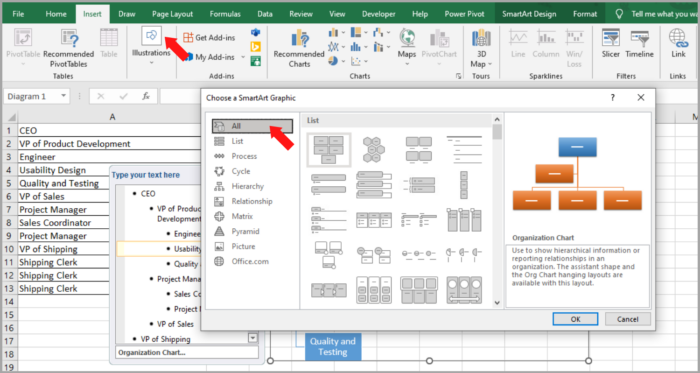The image size is (700, 373).
Task: Click Get Add-ins
Action: pos(209,37)
